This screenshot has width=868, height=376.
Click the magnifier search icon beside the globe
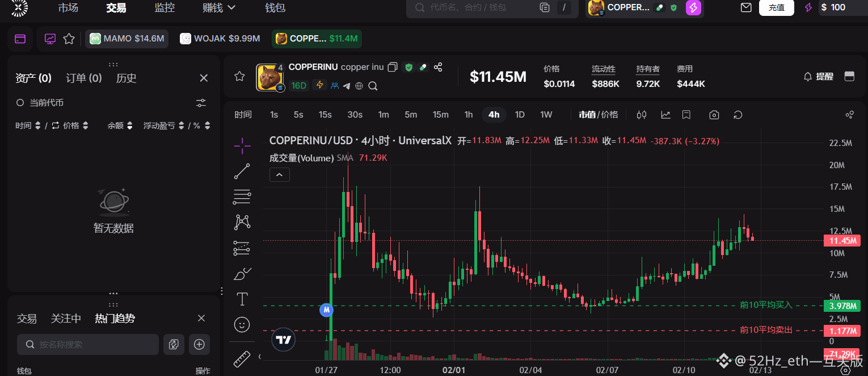(373, 86)
